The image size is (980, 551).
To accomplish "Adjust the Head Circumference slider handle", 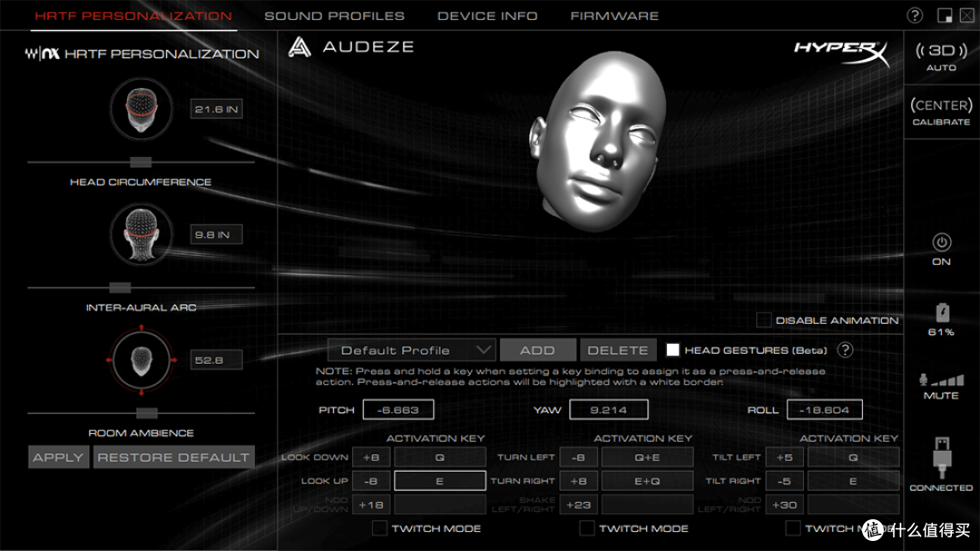I will [141, 162].
